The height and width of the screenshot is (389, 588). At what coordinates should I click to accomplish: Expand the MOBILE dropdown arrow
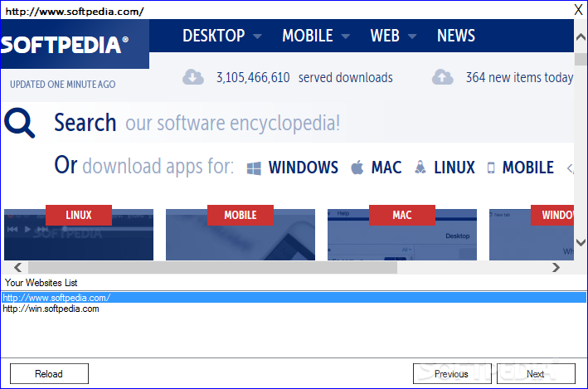(x=345, y=36)
